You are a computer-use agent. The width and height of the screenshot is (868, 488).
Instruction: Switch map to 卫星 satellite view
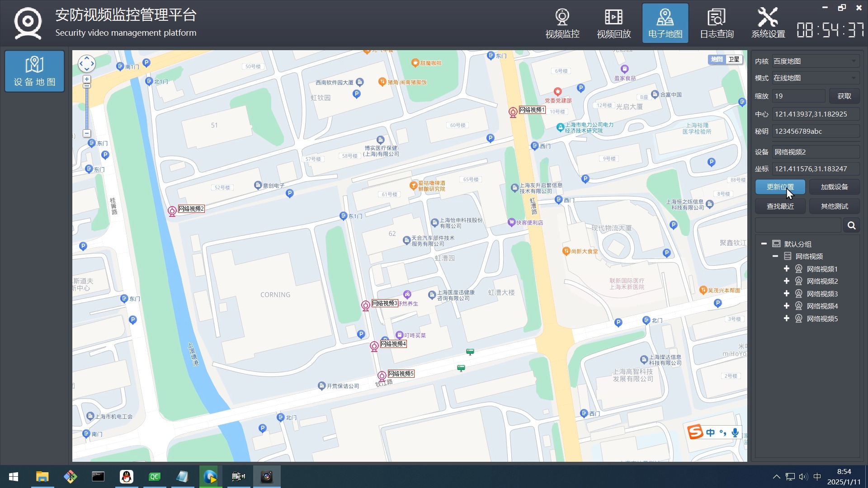point(734,59)
